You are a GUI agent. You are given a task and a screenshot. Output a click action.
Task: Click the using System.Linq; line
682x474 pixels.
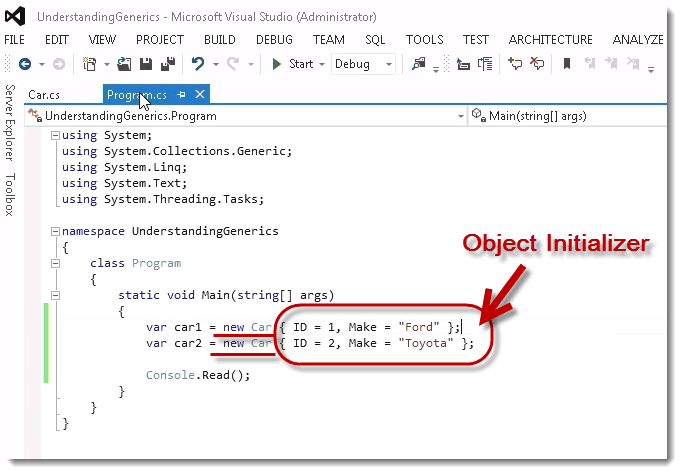coord(124,167)
